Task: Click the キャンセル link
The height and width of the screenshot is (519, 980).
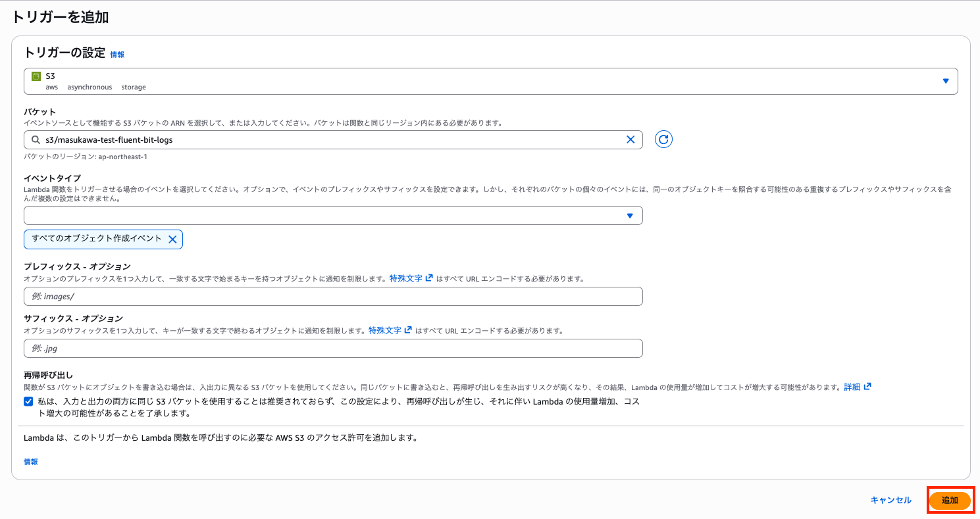Action: tap(890, 500)
